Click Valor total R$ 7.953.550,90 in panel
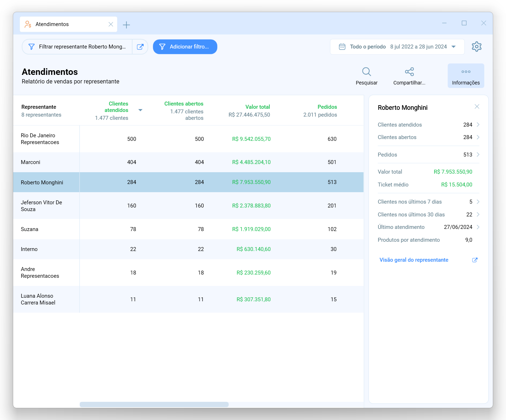 tap(453, 172)
